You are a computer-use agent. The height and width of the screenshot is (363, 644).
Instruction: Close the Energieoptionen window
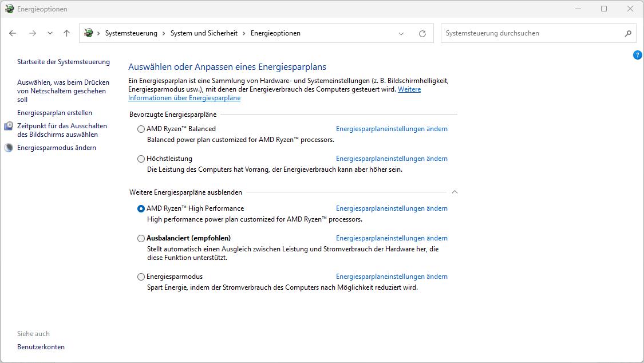630,9
